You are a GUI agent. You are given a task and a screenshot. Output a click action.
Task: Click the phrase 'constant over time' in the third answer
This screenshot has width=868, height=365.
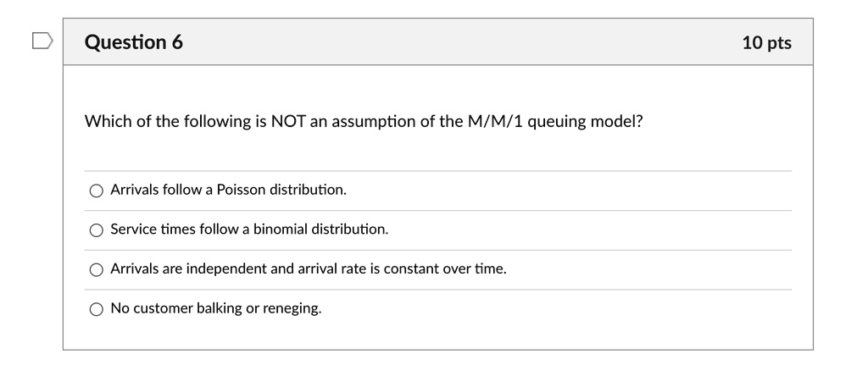coord(445,268)
